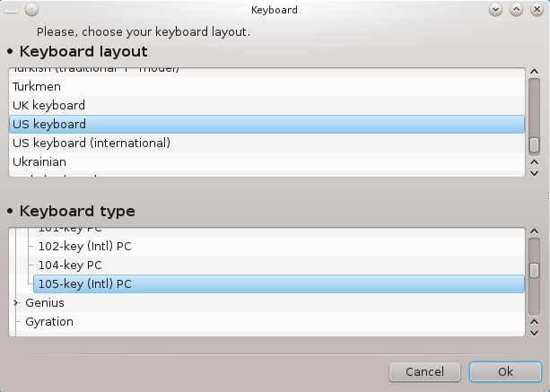Expand the Genius tree node
The height and width of the screenshot is (392, 550).
15,302
